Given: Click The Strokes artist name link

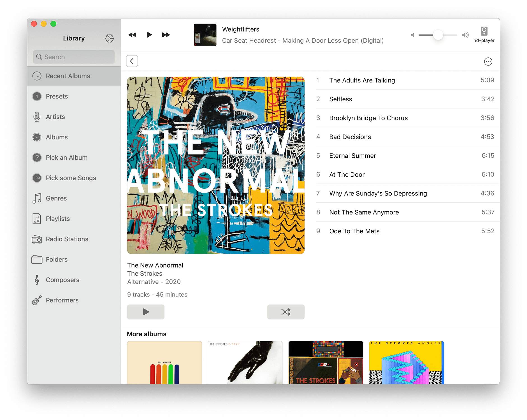Looking at the screenshot, I should pyautogui.click(x=145, y=274).
